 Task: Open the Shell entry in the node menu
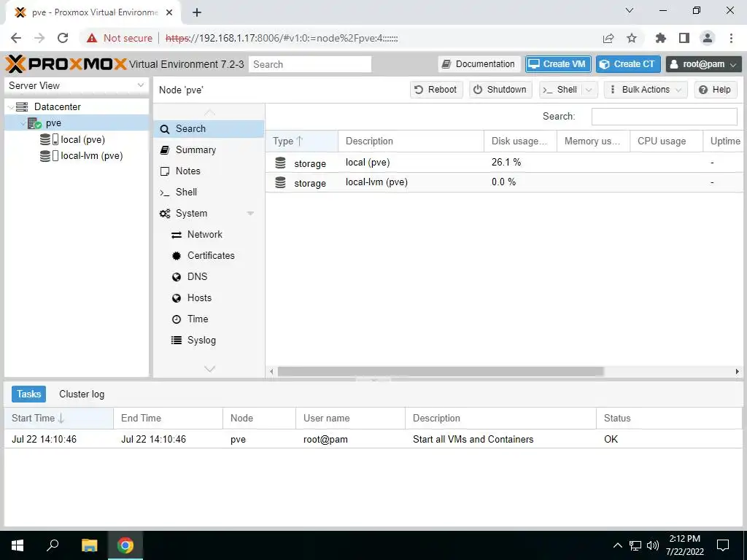click(208, 192)
